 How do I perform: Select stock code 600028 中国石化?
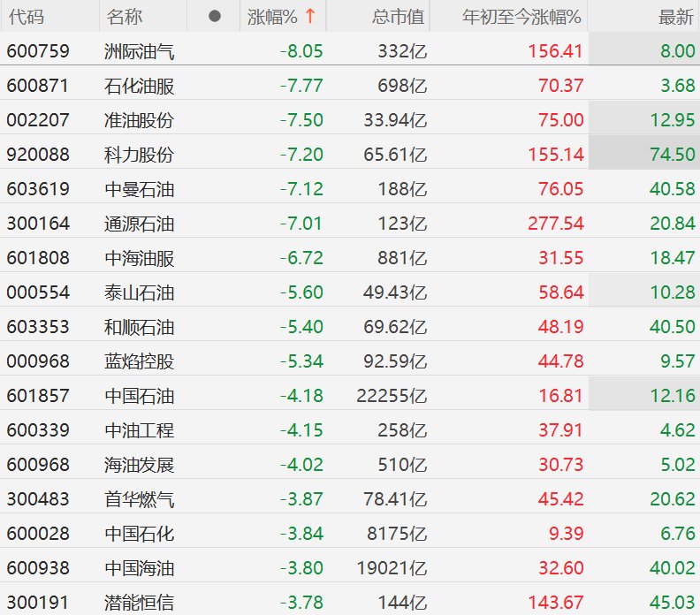coord(350,534)
